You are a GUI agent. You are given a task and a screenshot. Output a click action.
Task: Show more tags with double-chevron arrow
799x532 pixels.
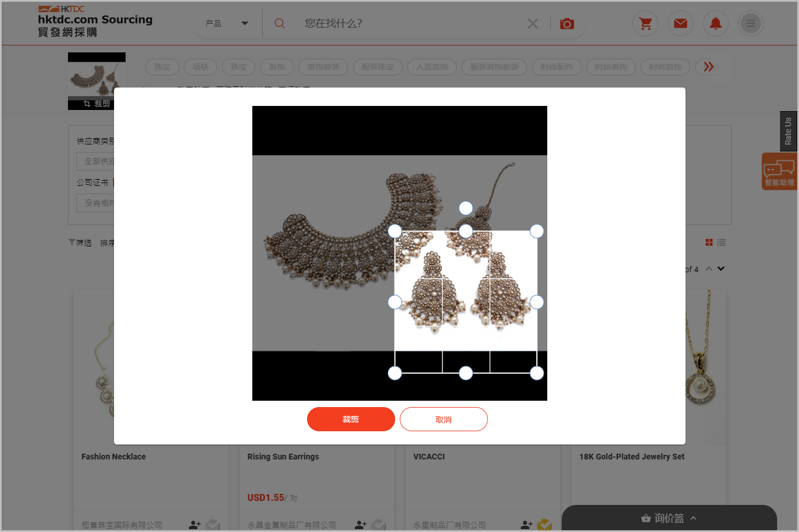(x=709, y=67)
